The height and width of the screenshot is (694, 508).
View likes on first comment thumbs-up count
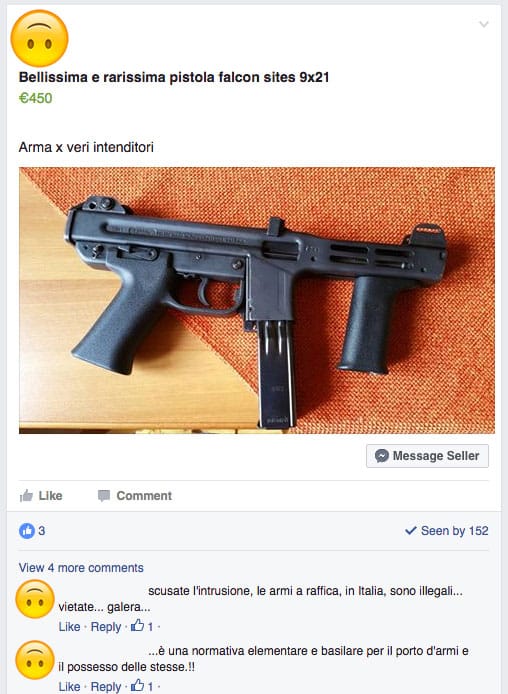point(142,626)
